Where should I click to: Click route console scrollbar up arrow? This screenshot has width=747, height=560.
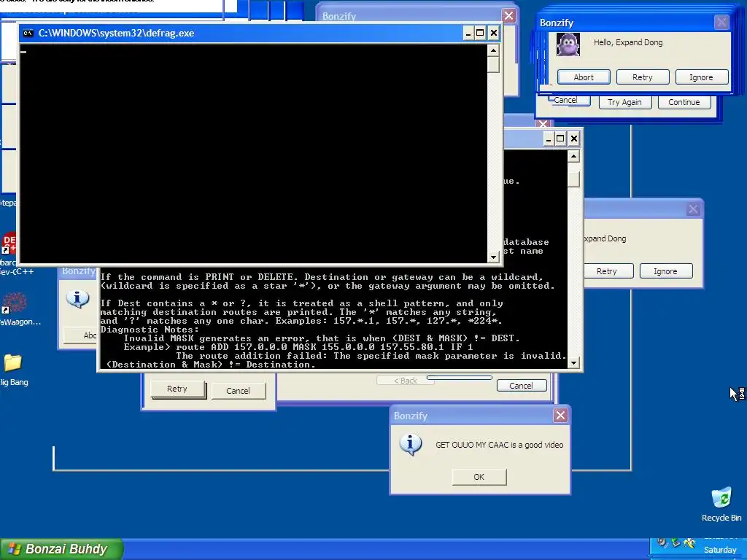click(x=573, y=156)
